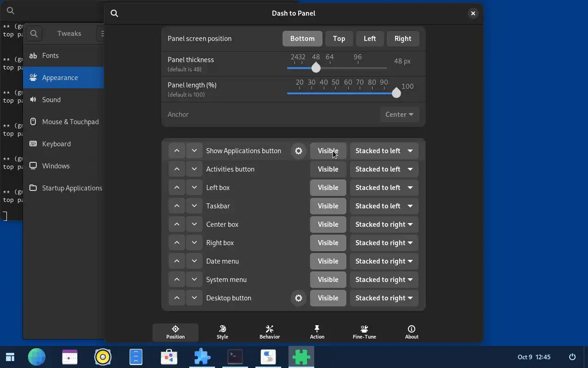The height and width of the screenshot is (368, 588).
Task: Open Startup Applications in Tweaks
Action: click(x=63, y=188)
